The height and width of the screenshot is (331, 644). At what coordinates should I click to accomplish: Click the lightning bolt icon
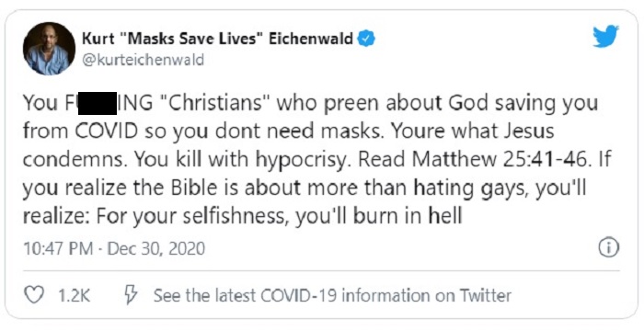(131, 295)
